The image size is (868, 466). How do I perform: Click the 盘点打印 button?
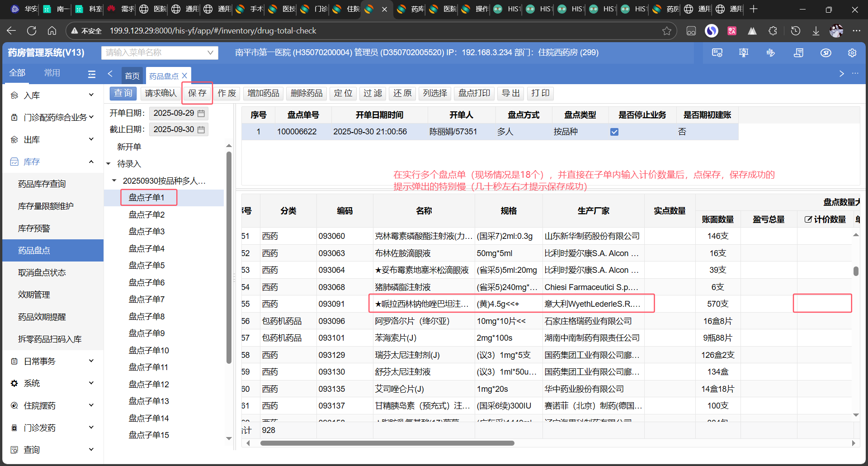(x=474, y=93)
